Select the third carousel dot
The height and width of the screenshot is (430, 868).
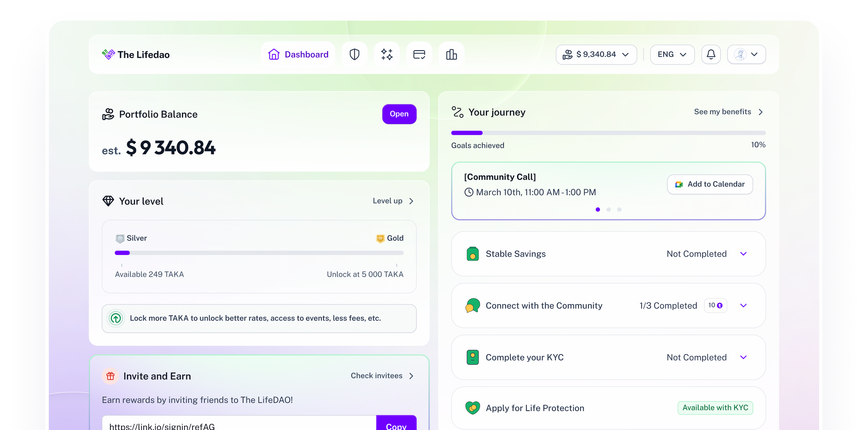click(619, 209)
